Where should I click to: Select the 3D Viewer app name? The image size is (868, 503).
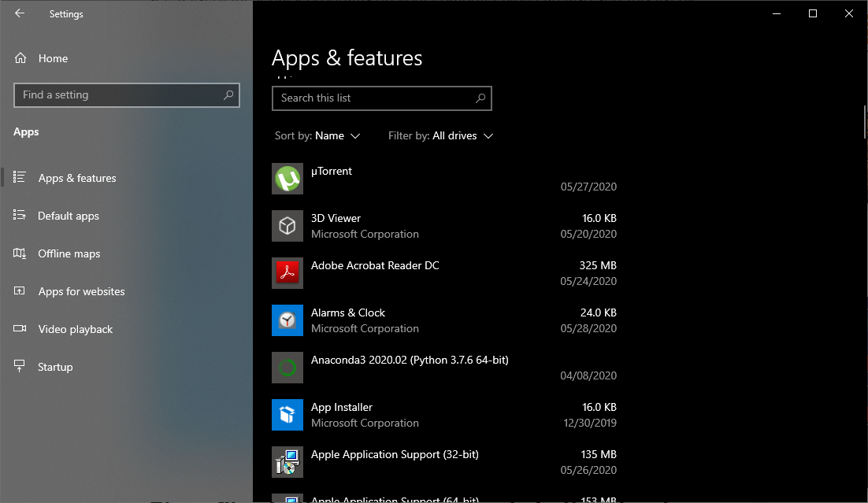pyautogui.click(x=336, y=218)
